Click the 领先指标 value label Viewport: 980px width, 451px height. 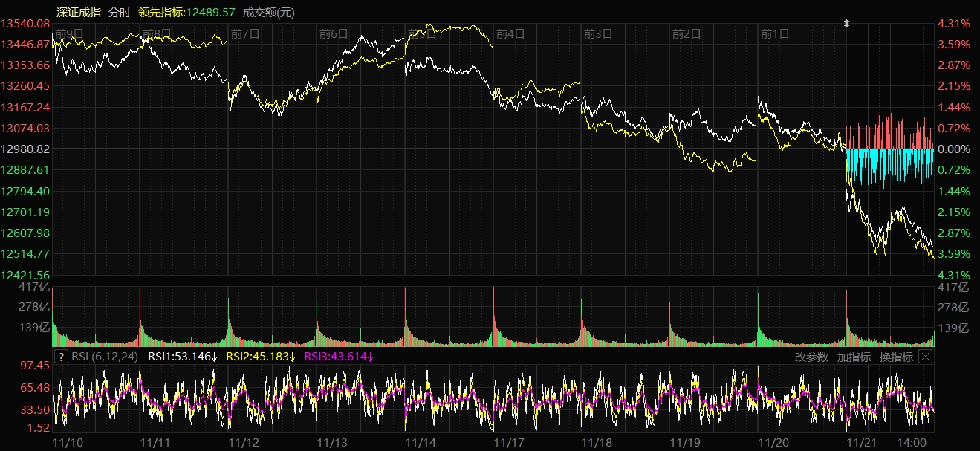pyautogui.click(x=186, y=12)
